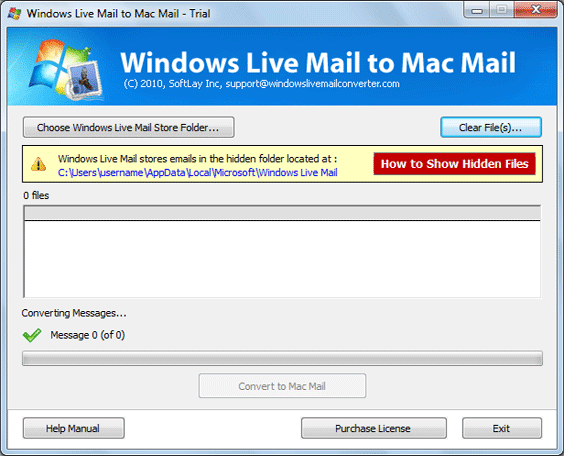
Task: Click the green checkmark status icon
Action: (x=32, y=335)
